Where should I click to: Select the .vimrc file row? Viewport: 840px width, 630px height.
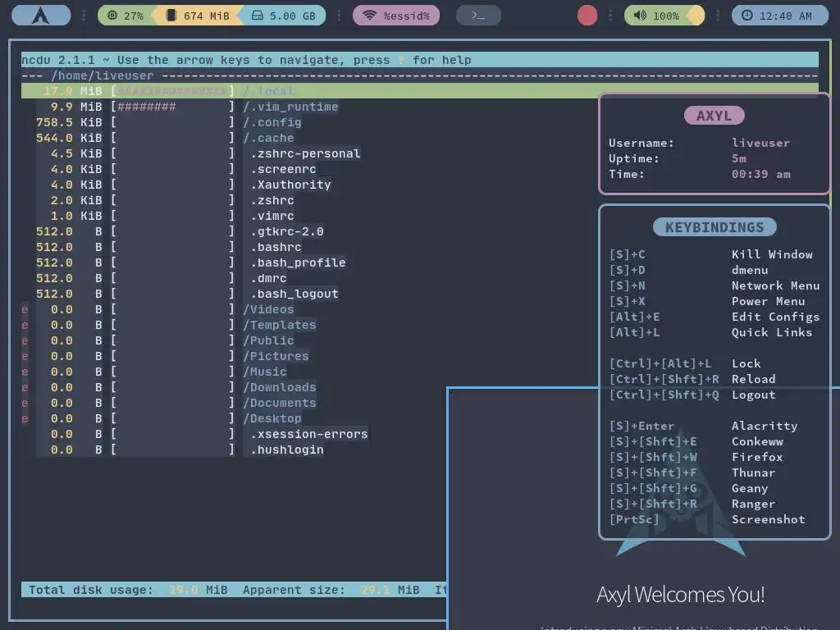(165, 216)
